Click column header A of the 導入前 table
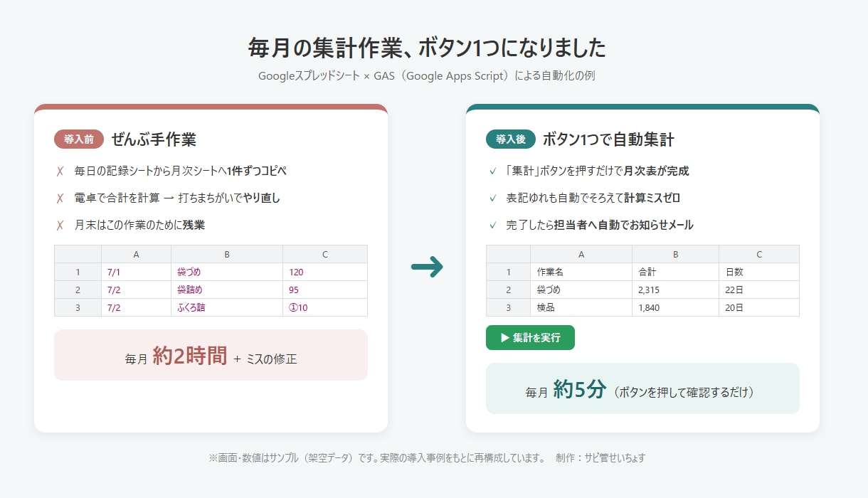Viewport: 868px width, 498px height. coord(136,254)
